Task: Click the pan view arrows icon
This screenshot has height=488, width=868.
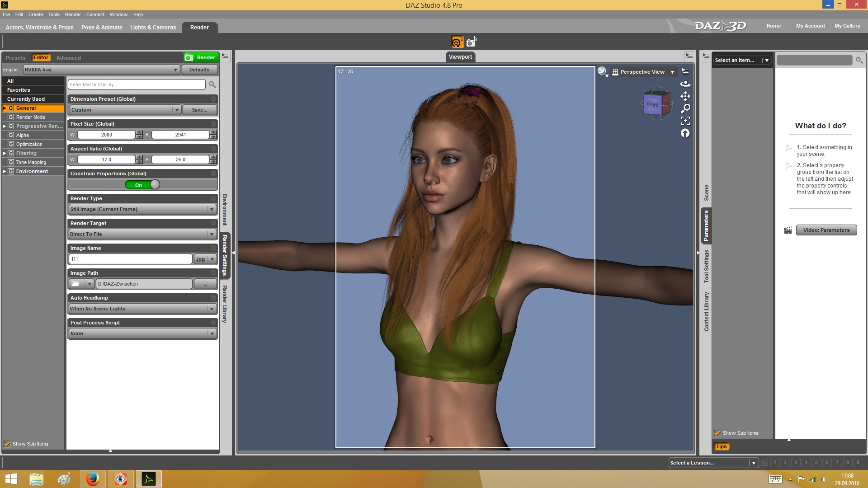Action: point(685,96)
